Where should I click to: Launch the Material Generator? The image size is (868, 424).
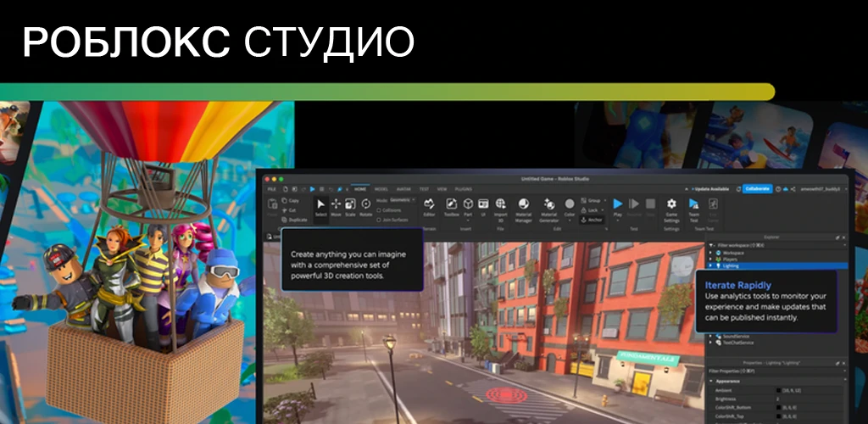point(549,209)
